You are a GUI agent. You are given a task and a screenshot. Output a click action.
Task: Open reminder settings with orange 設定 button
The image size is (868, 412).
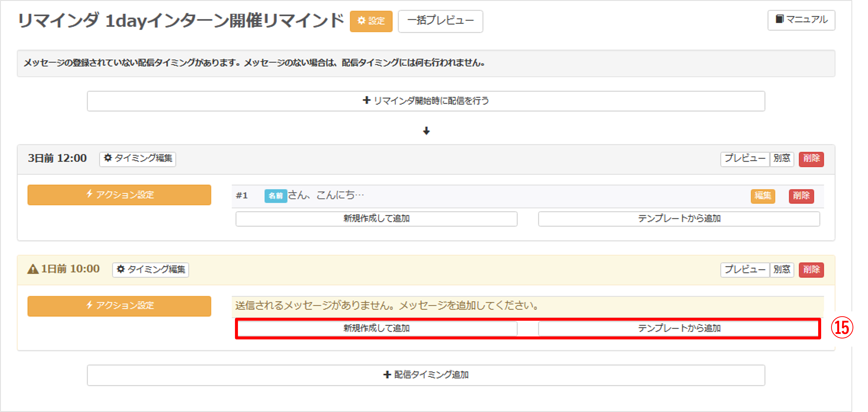(371, 21)
